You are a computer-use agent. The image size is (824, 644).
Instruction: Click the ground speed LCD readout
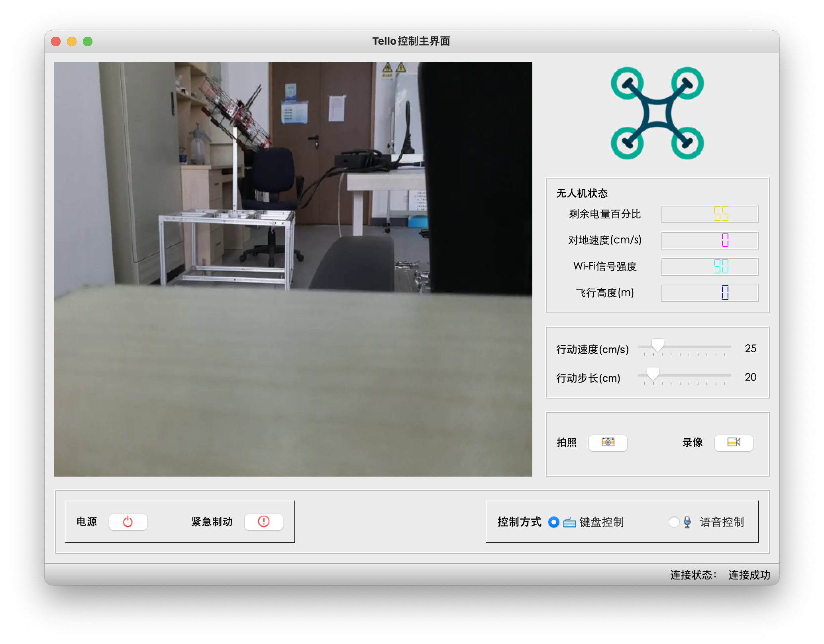[x=709, y=240]
